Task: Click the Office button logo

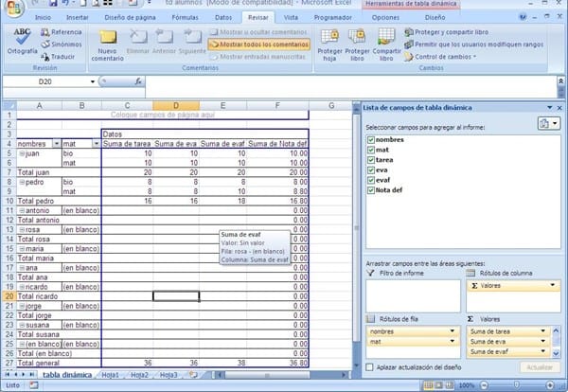Action: point(13,8)
